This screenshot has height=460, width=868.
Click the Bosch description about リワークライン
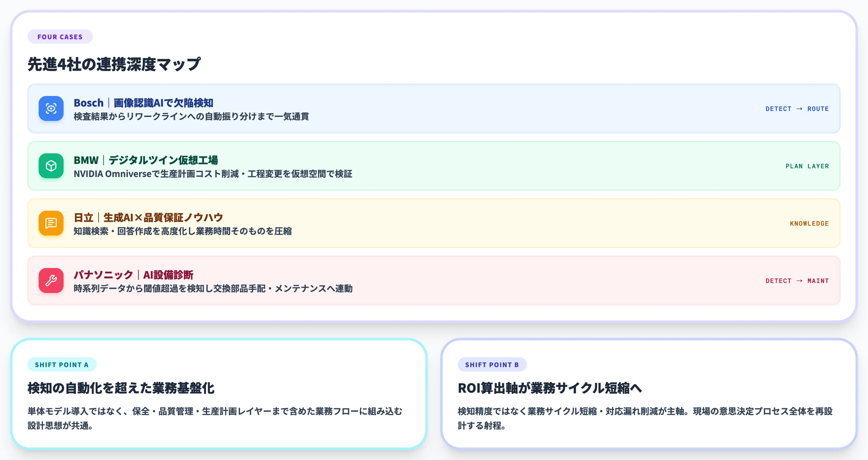(x=191, y=117)
